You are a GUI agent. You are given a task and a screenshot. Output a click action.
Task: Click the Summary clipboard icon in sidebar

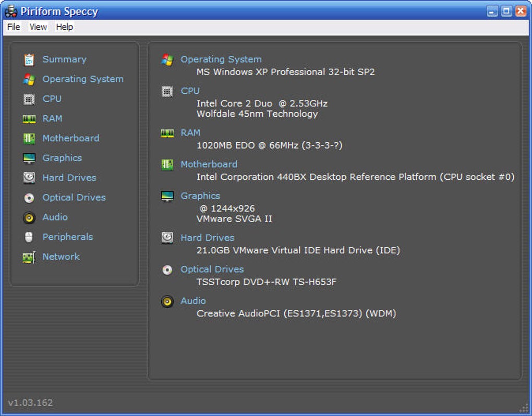29,59
